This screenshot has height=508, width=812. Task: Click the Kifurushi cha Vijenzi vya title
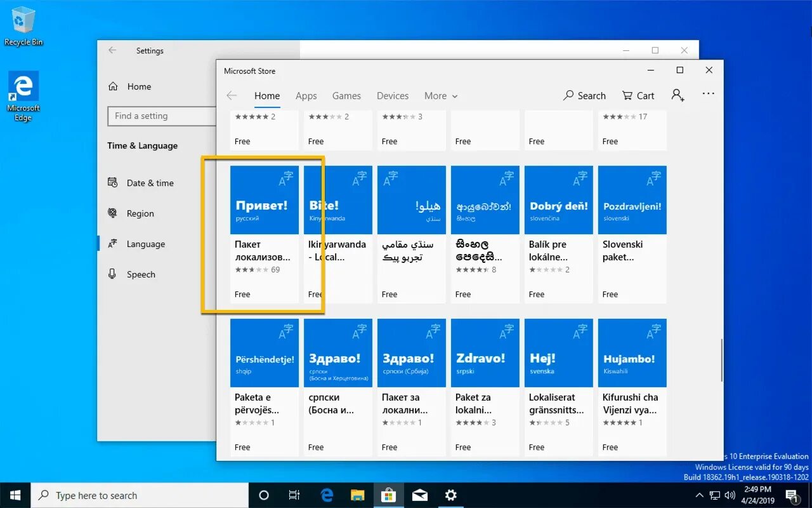631,404
